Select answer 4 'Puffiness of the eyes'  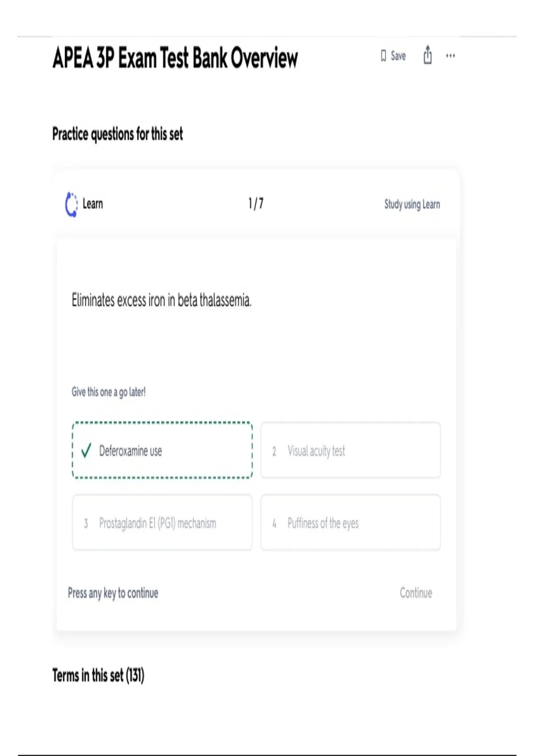350,523
